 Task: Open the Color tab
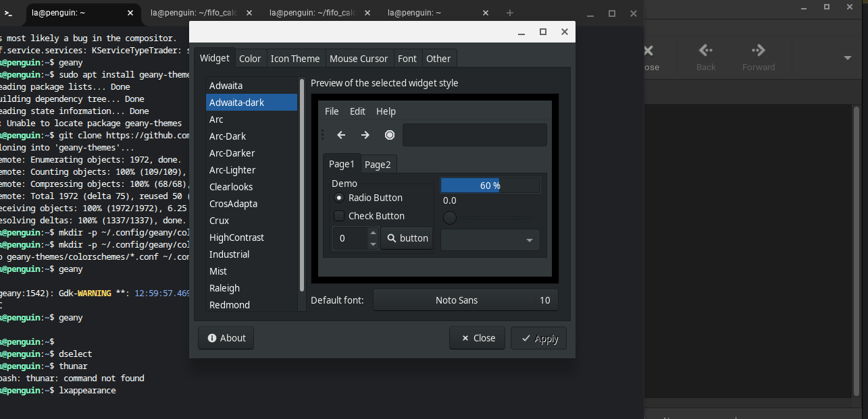[x=250, y=59]
